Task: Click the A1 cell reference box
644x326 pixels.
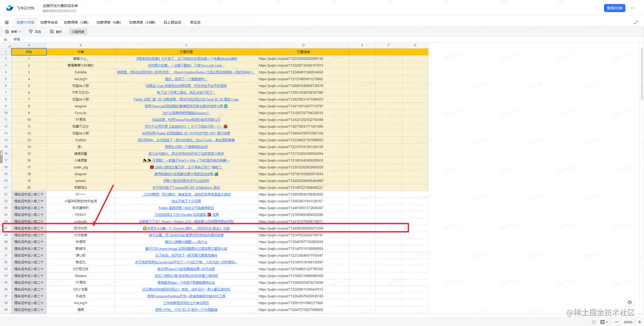Action: pos(6,39)
